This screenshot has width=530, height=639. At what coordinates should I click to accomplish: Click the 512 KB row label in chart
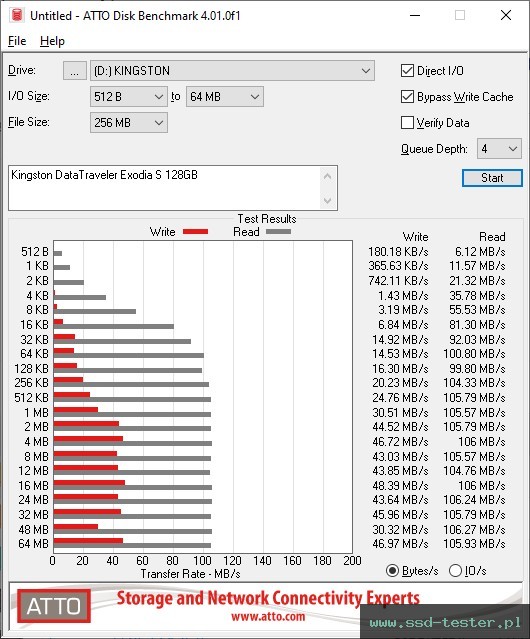pyautogui.click(x=31, y=398)
